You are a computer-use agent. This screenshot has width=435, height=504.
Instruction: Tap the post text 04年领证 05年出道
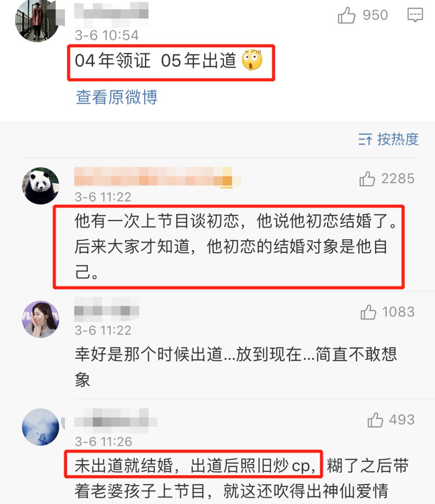pos(155,61)
